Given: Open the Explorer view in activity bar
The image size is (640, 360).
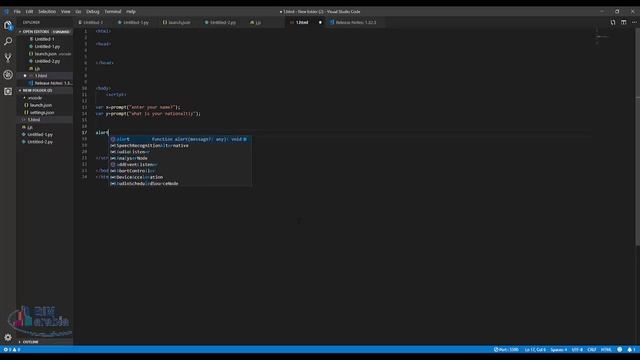Looking at the screenshot, I should [x=8, y=25].
